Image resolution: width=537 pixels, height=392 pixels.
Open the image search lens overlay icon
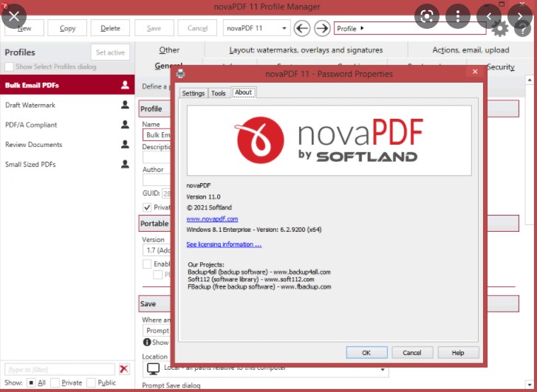(x=427, y=16)
